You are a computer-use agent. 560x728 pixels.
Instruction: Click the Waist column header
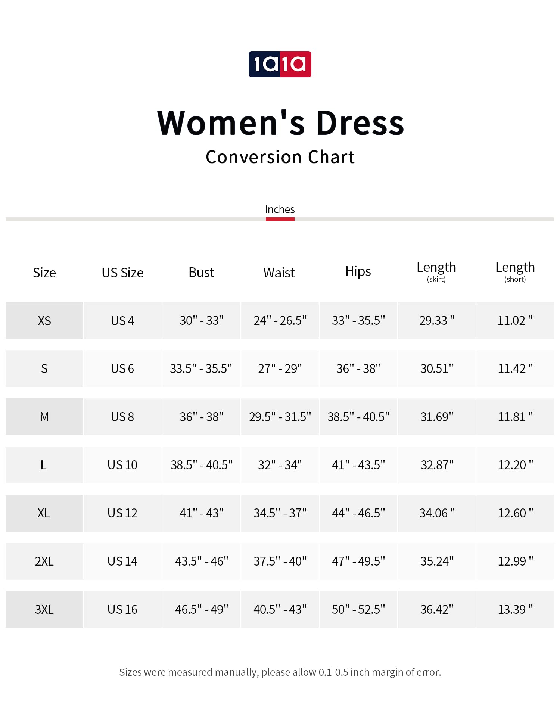point(279,273)
